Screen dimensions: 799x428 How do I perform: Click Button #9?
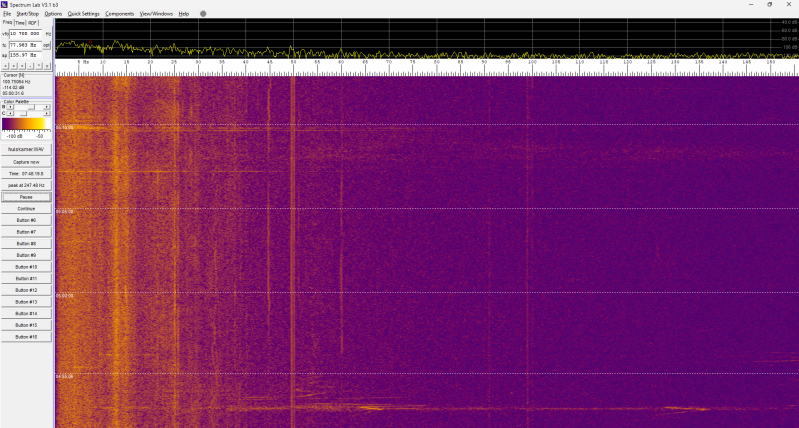26,255
